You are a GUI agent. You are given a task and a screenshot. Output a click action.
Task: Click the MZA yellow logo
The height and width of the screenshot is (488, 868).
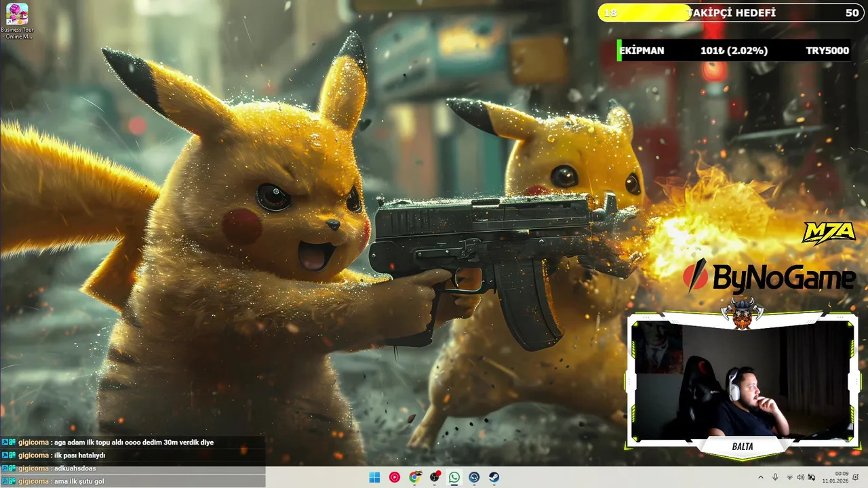coord(829,232)
